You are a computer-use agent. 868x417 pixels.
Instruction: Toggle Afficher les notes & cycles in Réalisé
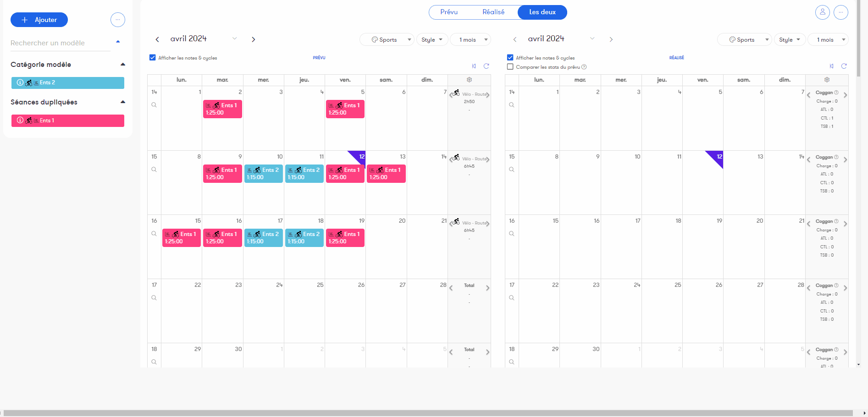[510, 58]
